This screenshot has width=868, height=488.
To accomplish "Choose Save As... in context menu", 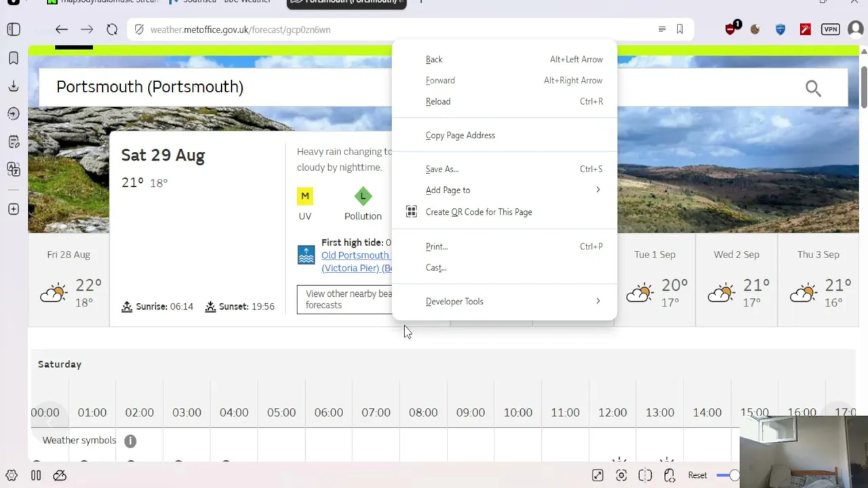I will tap(505, 169).
